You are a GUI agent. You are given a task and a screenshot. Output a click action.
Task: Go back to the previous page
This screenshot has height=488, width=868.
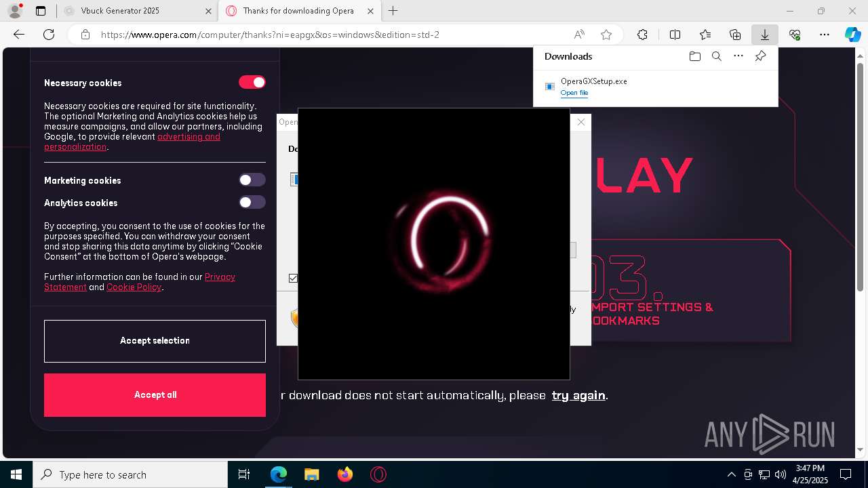19,35
